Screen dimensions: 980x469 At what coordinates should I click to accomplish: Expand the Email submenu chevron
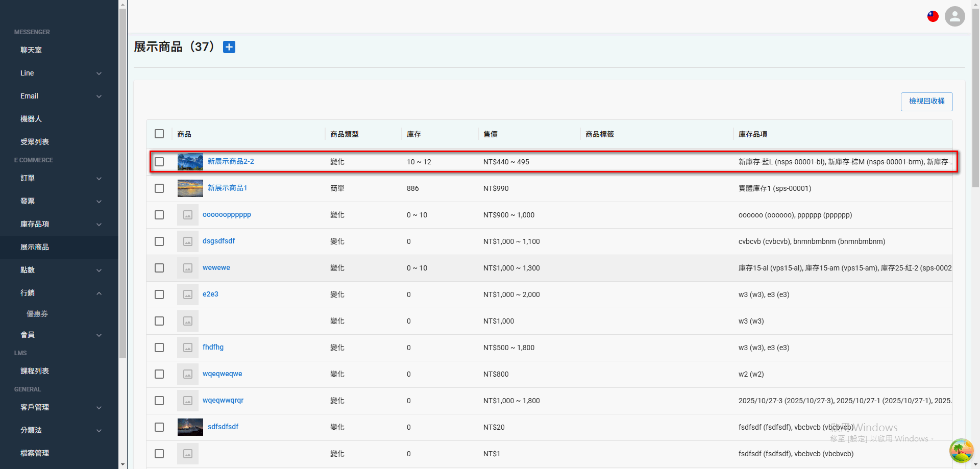click(x=99, y=96)
